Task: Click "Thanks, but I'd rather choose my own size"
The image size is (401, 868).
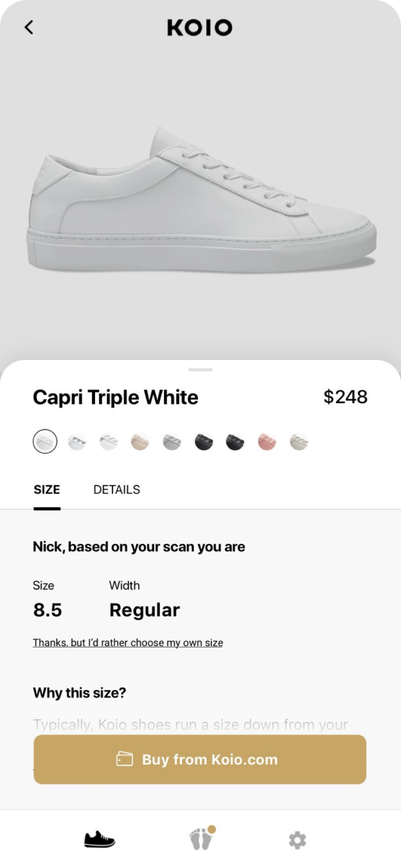Action: [x=127, y=642]
